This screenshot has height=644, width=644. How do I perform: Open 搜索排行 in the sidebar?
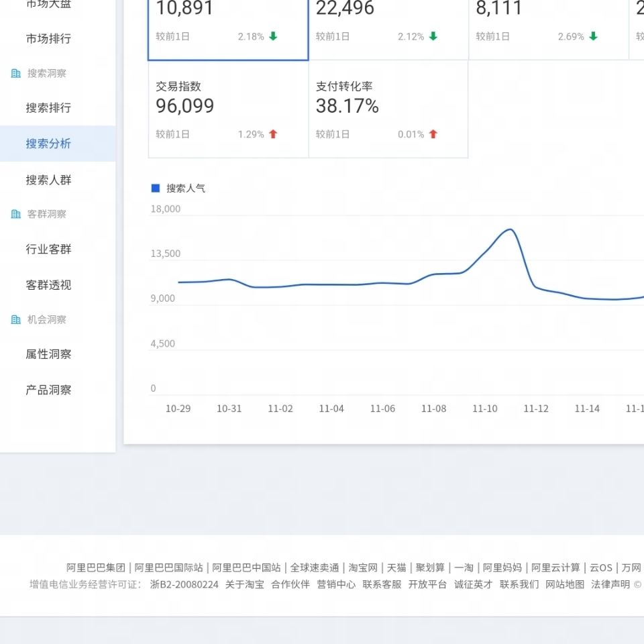(48, 108)
